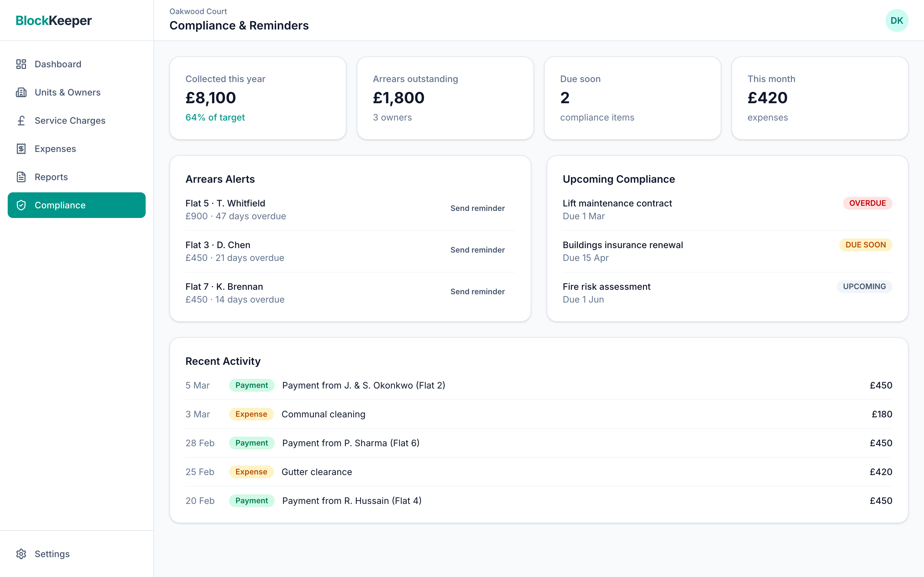This screenshot has height=577, width=924.
Task: Click the DK avatar in the header
Action: pyautogui.click(x=897, y=20)
